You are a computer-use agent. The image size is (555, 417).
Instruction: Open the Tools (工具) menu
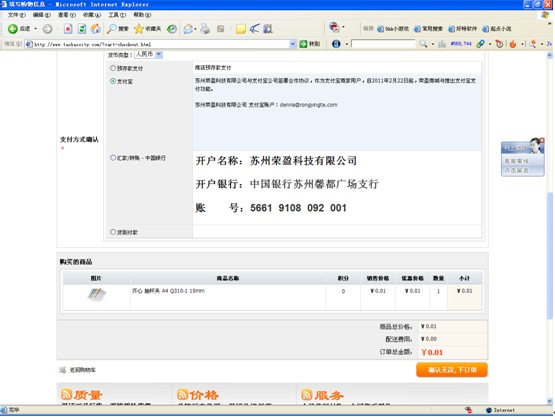(x=117, y=15)
